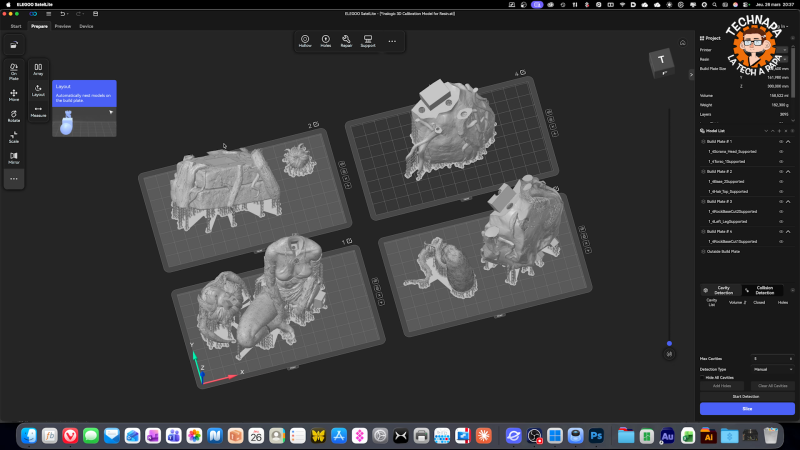The image size is (800, 450).
Task: Switch to the Preview tab
Action: tap(63, 26)
